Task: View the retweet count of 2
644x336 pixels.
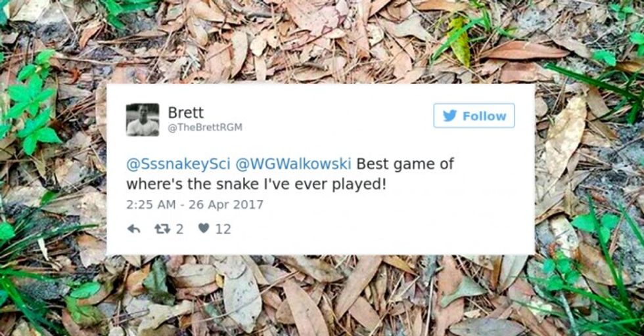Action: click(x=179, y=229)
